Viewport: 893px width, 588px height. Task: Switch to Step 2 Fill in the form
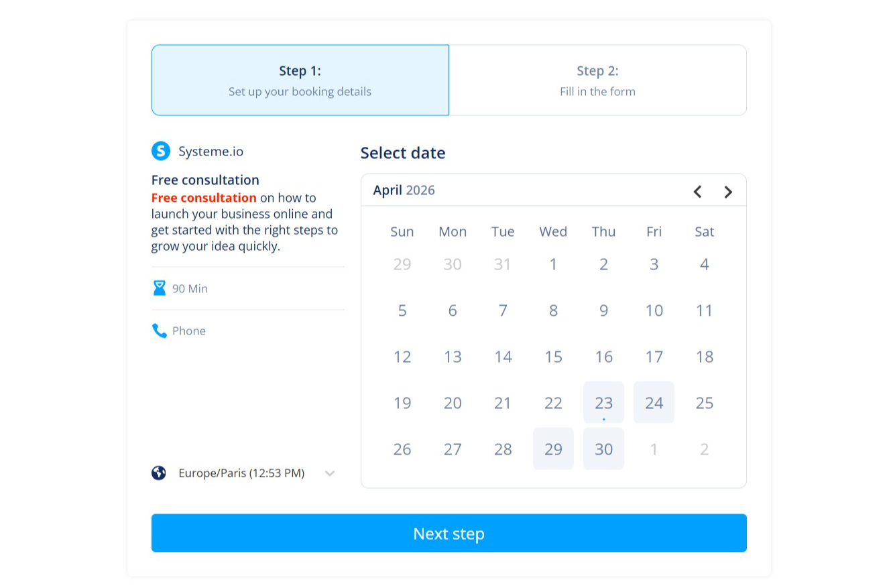597,80
